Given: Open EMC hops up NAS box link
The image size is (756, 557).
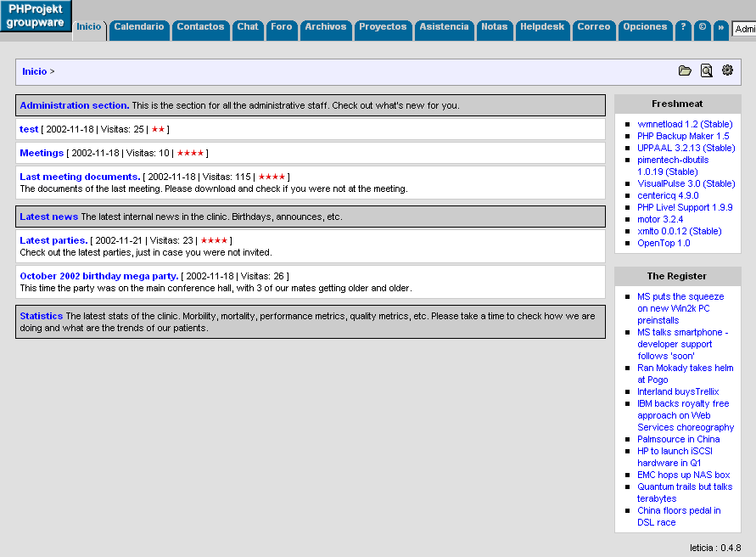Looking at the screenshot, I should click(x=683, y=475).
